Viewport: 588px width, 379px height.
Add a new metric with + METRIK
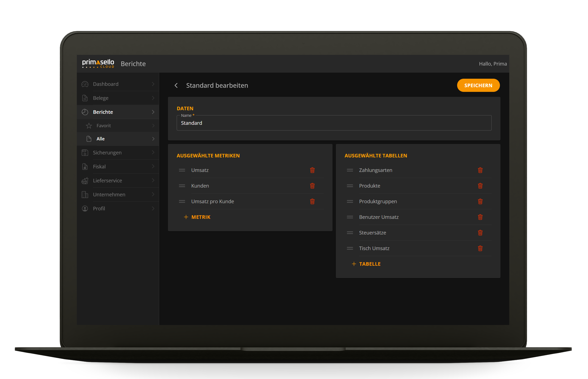(197, 217)
